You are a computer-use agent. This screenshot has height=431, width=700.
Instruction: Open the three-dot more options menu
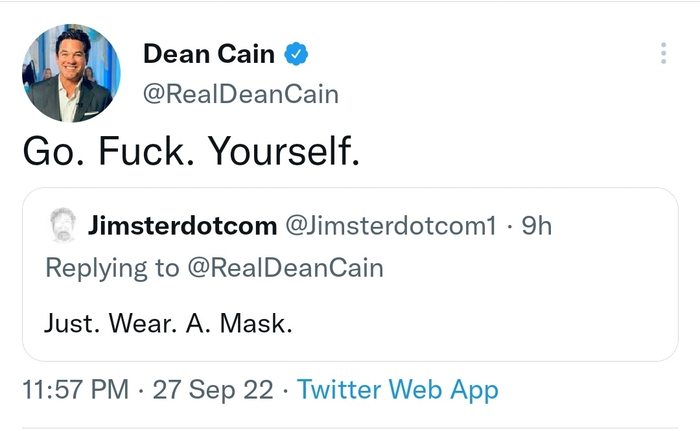click(663, 53)
